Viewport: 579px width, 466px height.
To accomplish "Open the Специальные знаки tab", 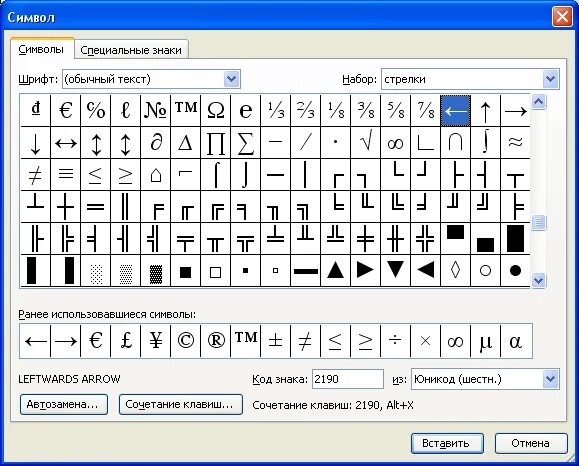I will [x=131, y=50].
